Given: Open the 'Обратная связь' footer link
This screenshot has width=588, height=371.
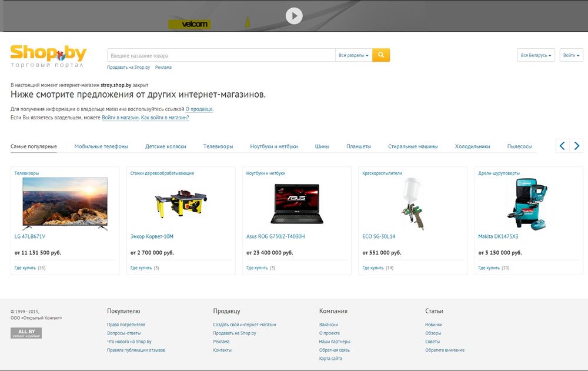Looking at the screenshot, I should pyautogui.click(x=335, y=350).
